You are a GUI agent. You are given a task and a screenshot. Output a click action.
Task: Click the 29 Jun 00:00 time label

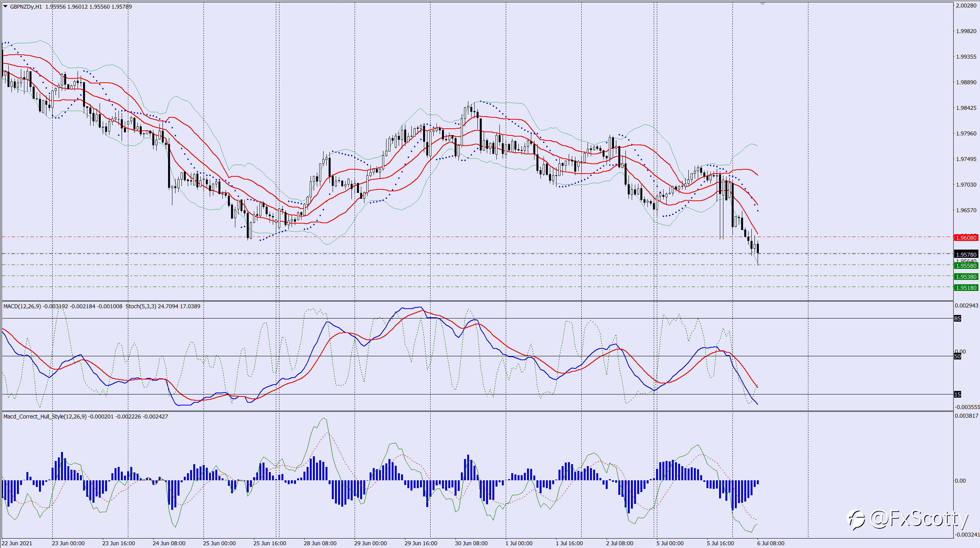(370, 543)
